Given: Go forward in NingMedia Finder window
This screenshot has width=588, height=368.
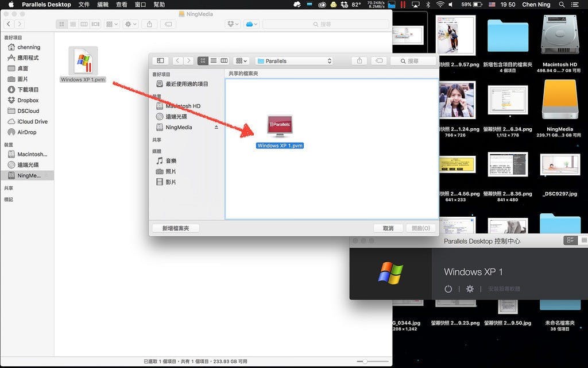Looking at the screenshot, I should (20, 24).
